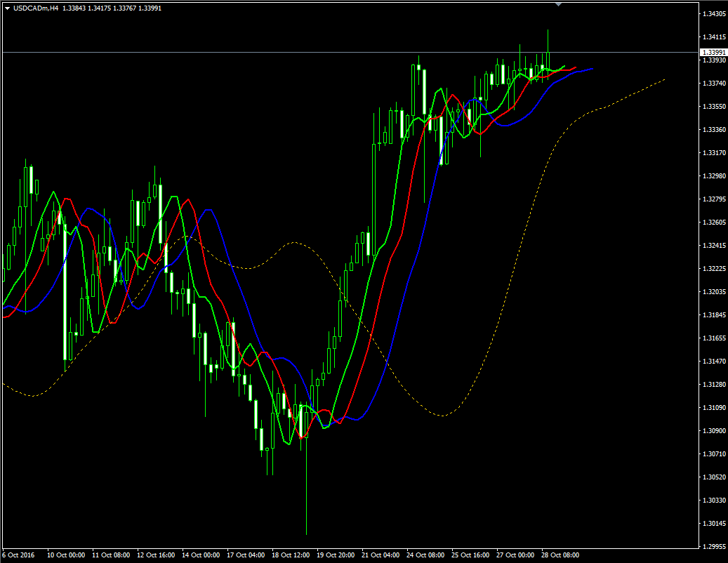
Task: Click the 1.34115 price scale value
Action: pyautogui.click(x=714, y=37)
